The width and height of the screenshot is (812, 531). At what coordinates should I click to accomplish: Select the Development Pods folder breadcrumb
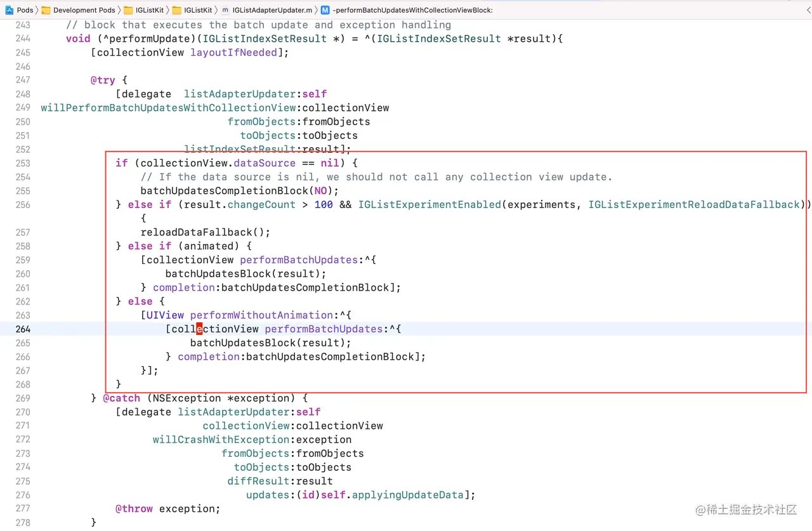pyautogui.click(x=77, y=10)
